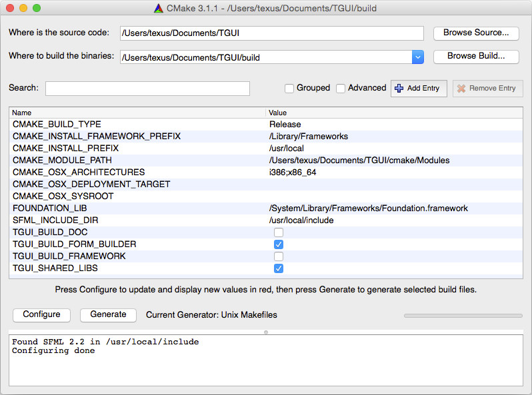Screen dimensions: 532x395
Task: Edit the Foundation.framework path value
Action: pos(369,208)
